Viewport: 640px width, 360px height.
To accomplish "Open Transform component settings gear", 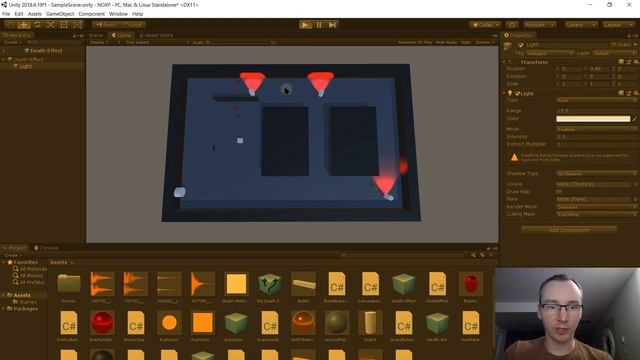I will pos(636,62).
